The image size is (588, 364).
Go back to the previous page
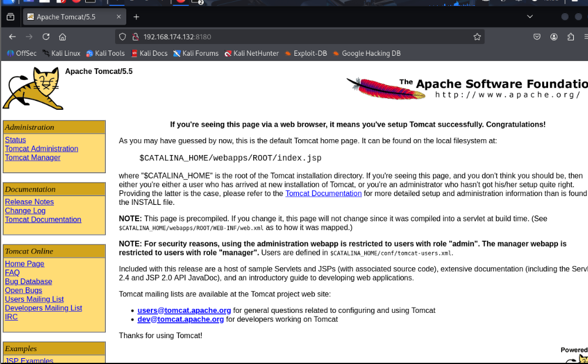point(12,37)
